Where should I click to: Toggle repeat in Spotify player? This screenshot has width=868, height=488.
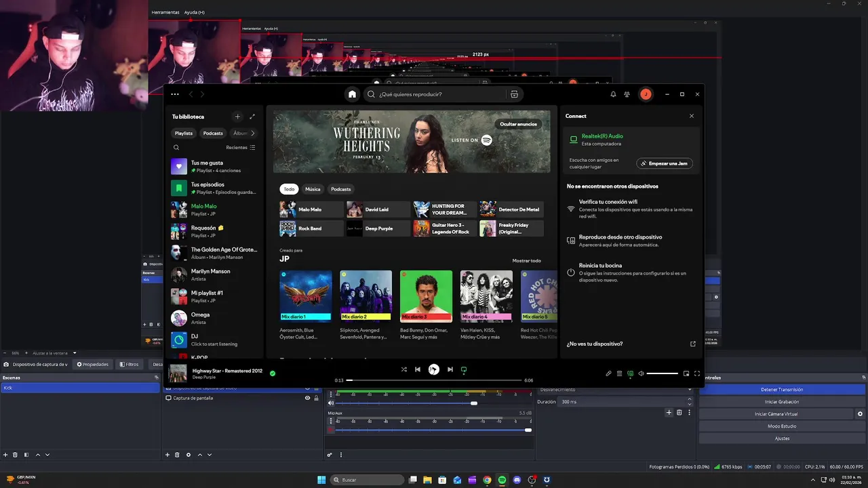(x=464, y=369)
